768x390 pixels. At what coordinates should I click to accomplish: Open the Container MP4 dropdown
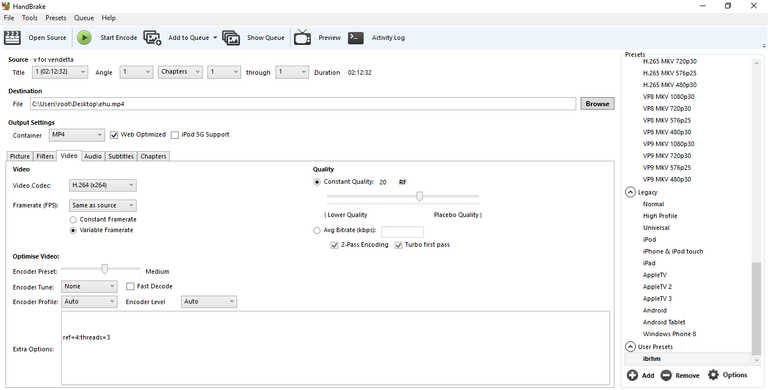(x=77, y=135)
